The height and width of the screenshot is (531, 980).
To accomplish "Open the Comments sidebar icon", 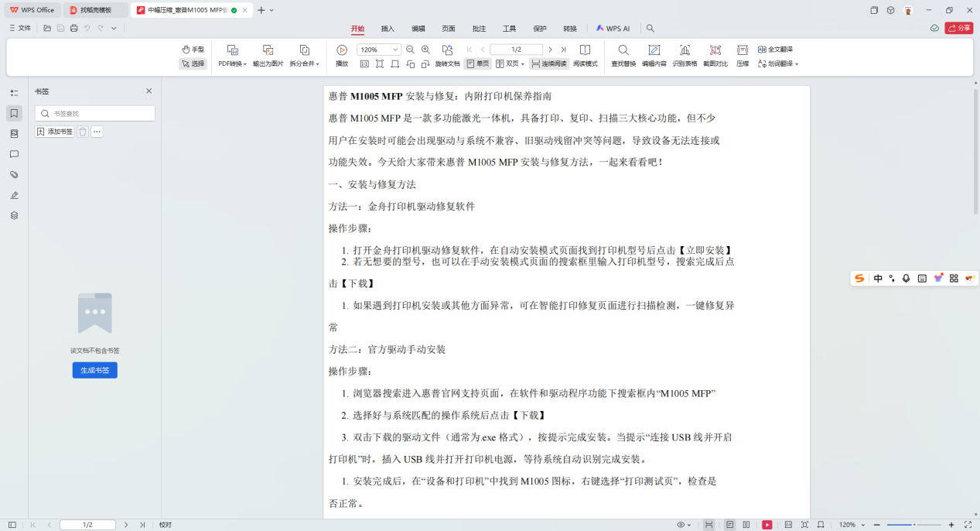I will (x=14, y=154).
